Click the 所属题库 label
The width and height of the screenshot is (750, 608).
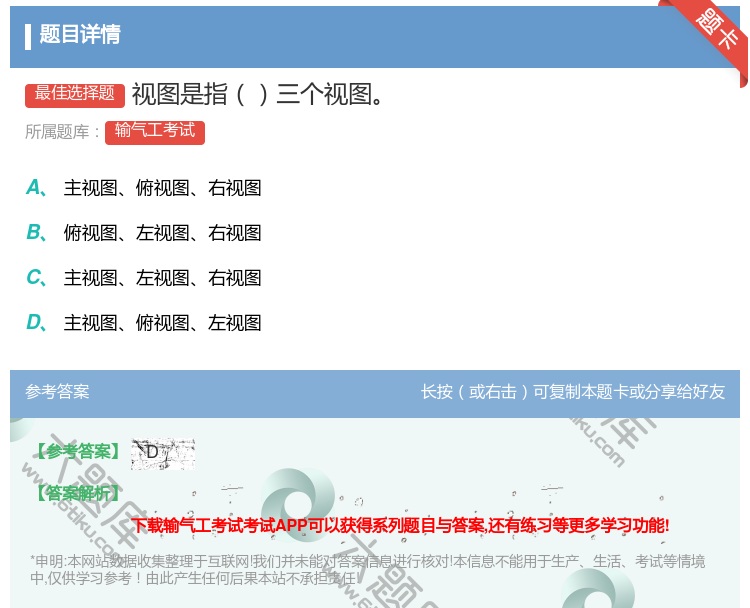click(62, 132)
